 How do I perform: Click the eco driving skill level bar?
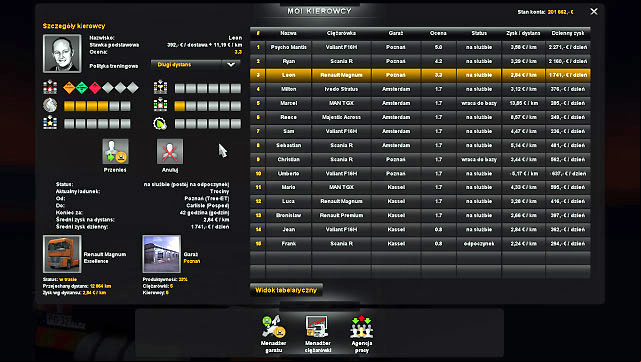tap(208, 124)
